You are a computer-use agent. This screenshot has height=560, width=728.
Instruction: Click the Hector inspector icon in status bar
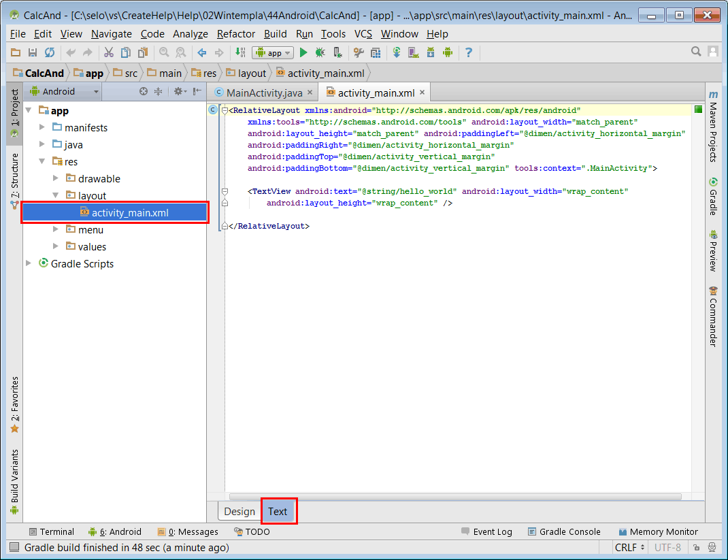(x=712, y=548)
